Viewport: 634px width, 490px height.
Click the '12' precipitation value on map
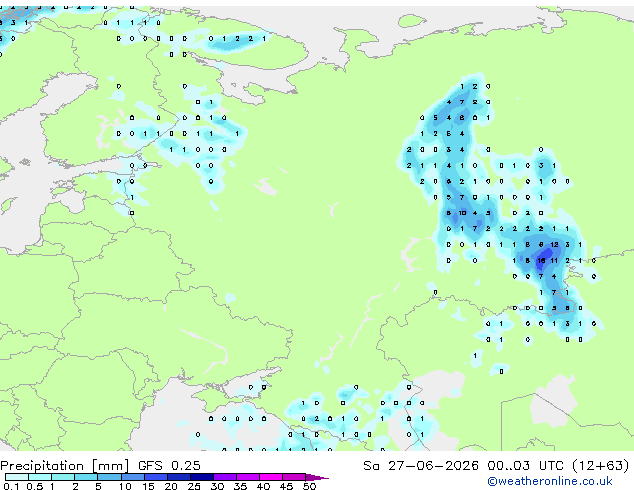554,245
